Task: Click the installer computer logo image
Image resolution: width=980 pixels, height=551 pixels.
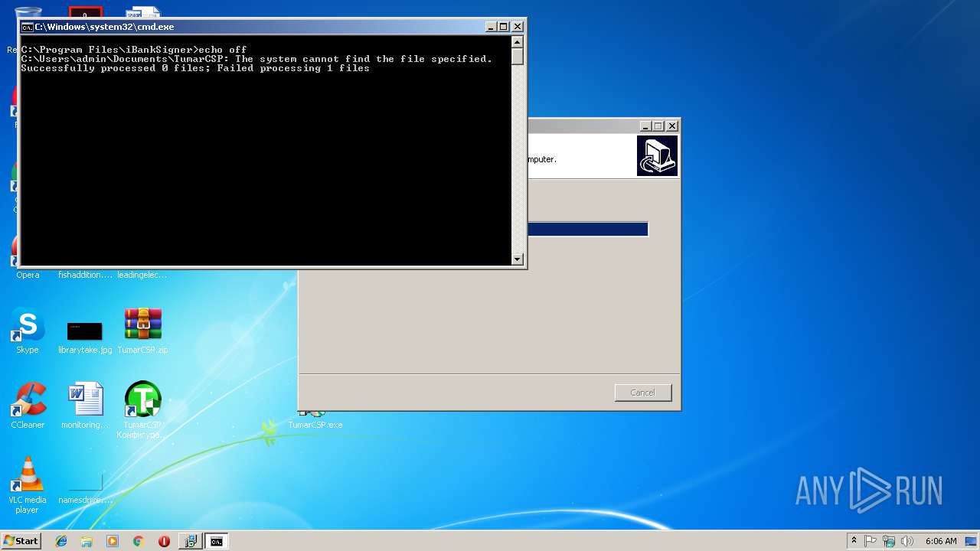Action: [x=657, y=155]
